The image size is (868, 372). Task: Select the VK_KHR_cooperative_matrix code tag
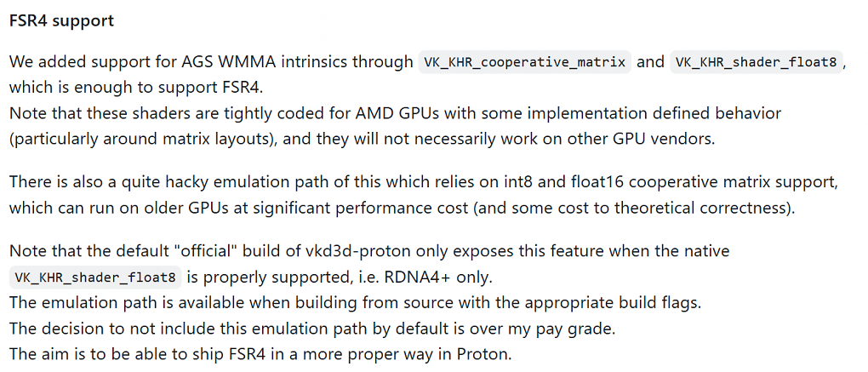click(525, 62)
